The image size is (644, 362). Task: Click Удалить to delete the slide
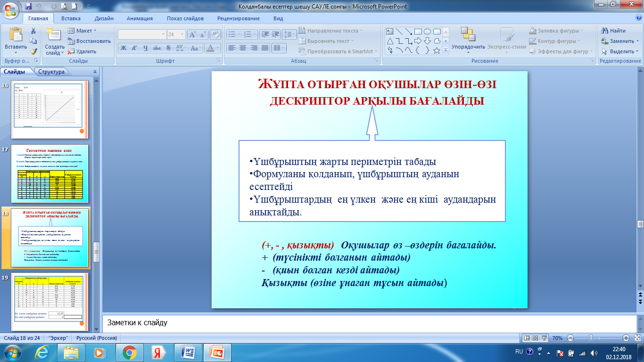[x=82, y=51]
